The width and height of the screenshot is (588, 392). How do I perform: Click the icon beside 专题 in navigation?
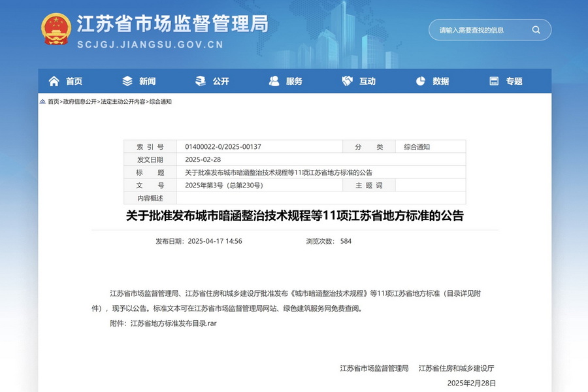coord(495,81)
